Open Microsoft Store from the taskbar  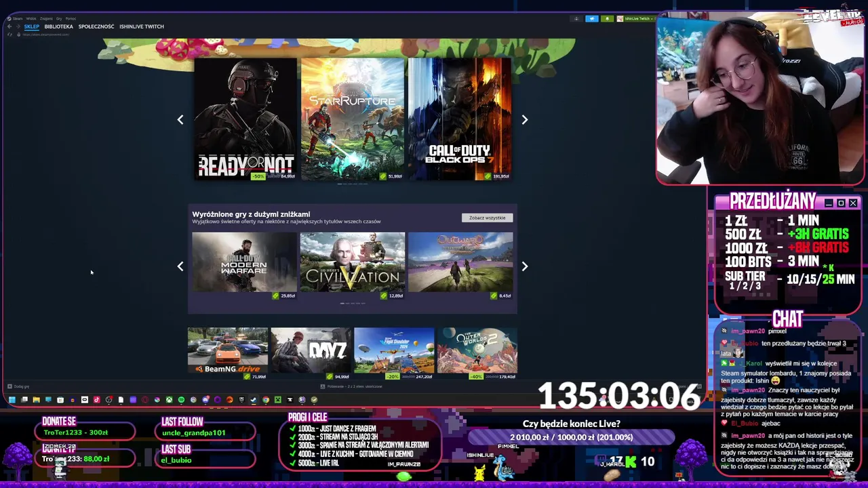point(60,400)
